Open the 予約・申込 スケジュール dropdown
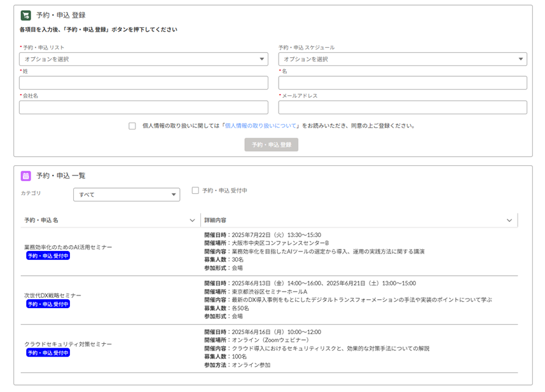545x392 pixels. [x=403, y=59]
